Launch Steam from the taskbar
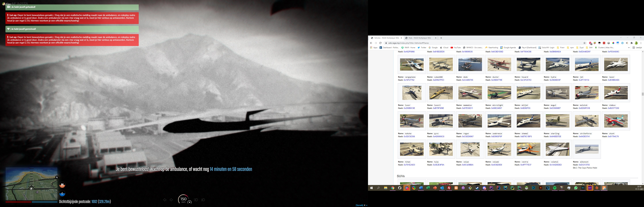The height and width of the screenshot is (207, 644). click(477, 188)
